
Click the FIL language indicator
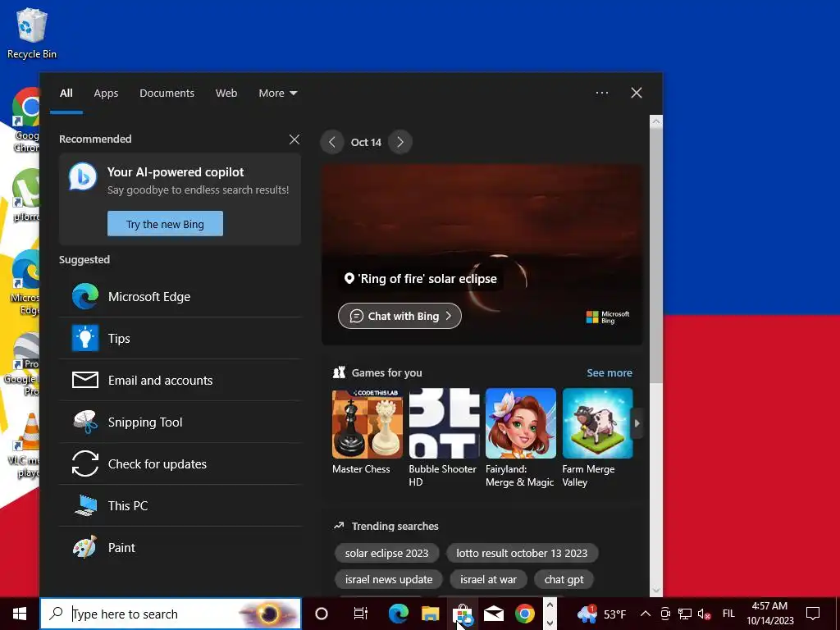(728, 614)
